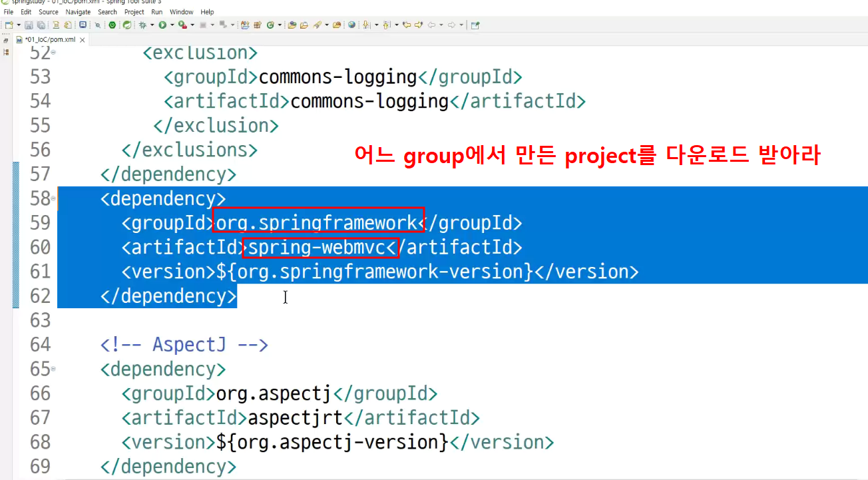Save the pom.xml file with Save icon

(x=29, y=25)
